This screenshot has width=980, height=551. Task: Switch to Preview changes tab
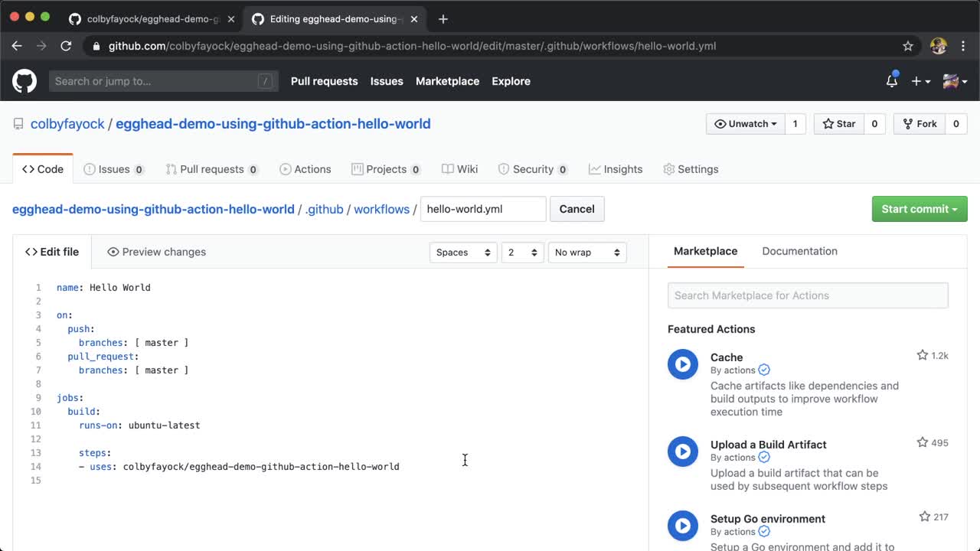(156, 252)
